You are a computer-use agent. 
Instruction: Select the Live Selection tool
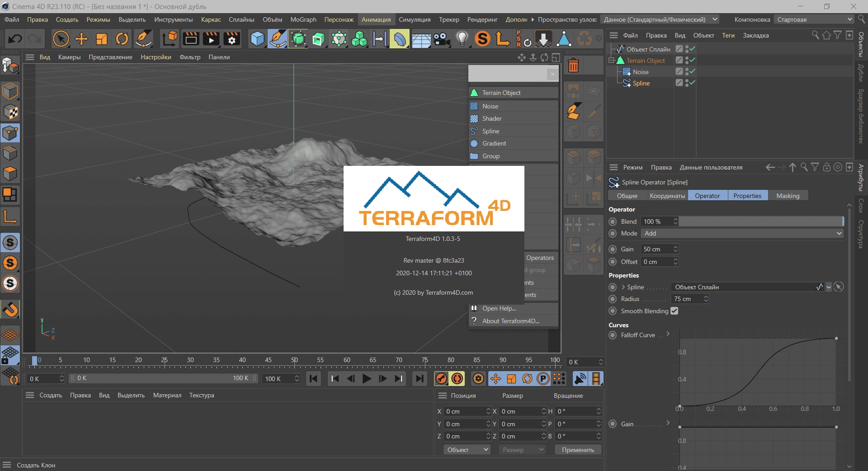(x=61, y=39)
